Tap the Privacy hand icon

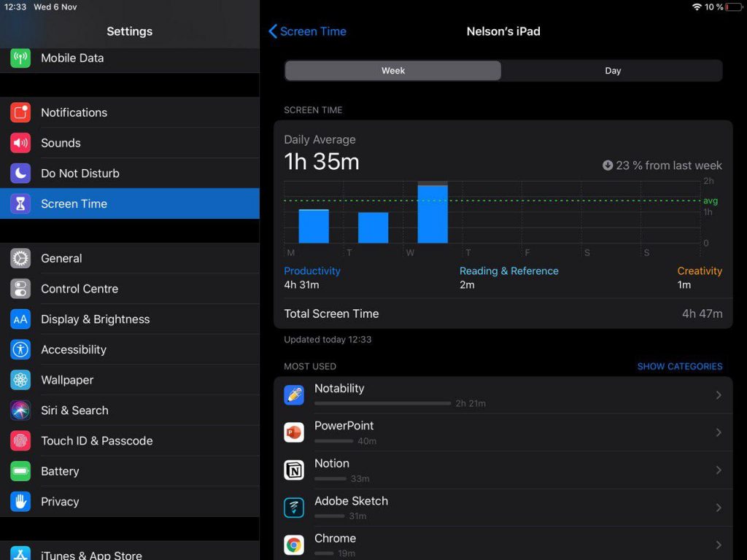20,502
